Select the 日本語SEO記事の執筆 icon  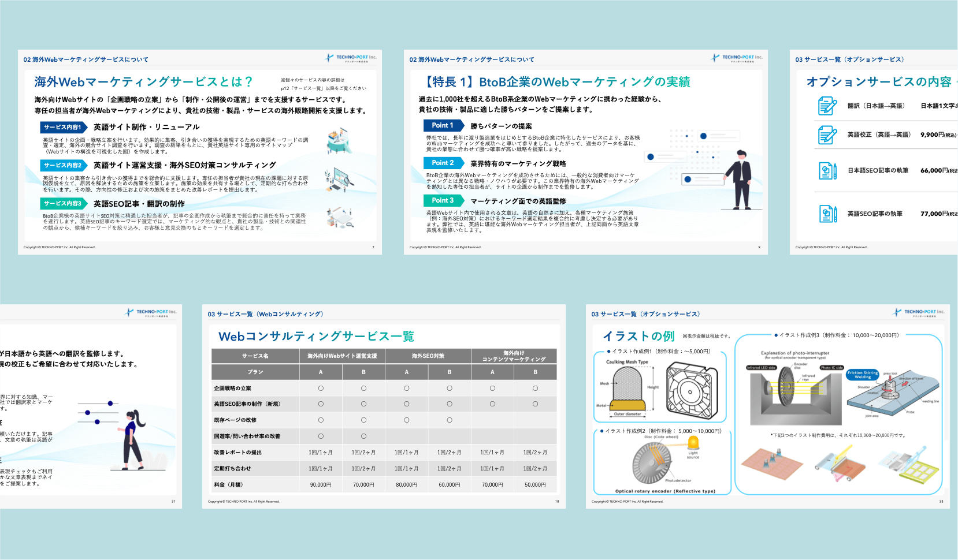click(827, 171)
